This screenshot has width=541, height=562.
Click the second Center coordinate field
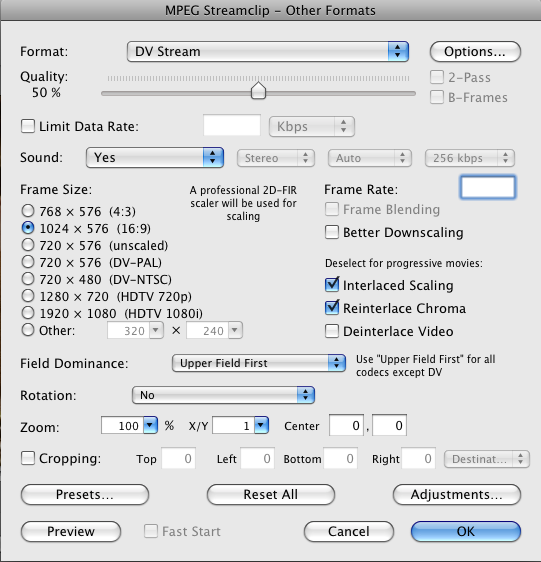(x=389, y=425)
